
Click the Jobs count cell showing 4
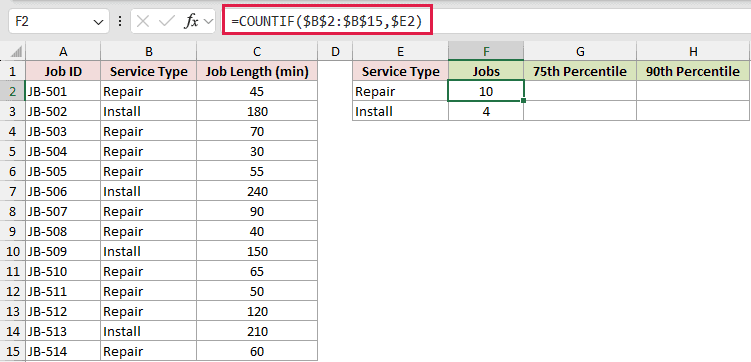tap(486, 111)
